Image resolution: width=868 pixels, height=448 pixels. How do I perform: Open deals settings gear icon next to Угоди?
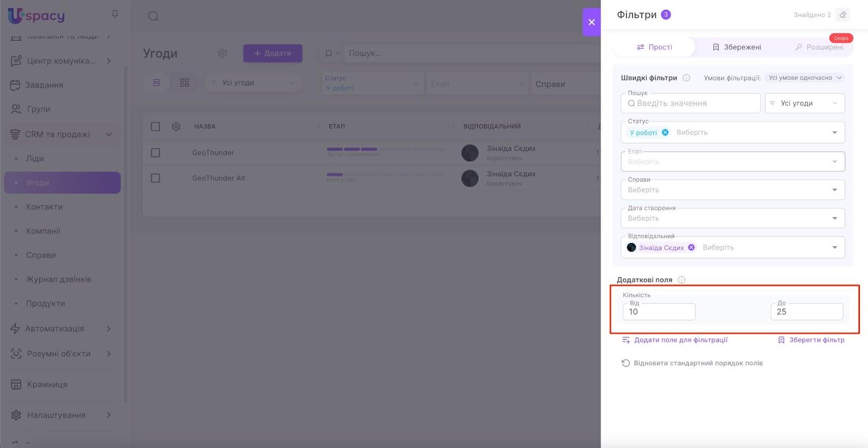point(222,53)
